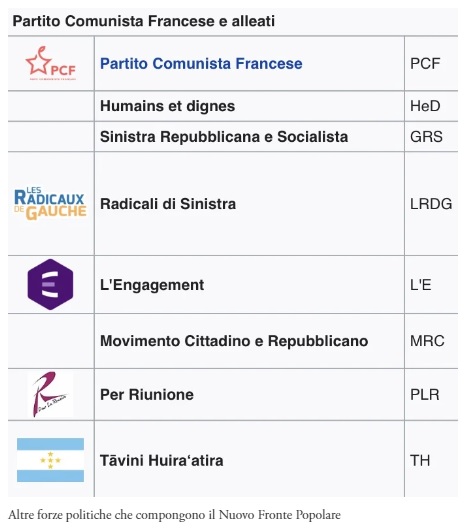Open the Partito Comunista Francese link
The width and height of the screenshot is (466, 529).
coord(201,63)
